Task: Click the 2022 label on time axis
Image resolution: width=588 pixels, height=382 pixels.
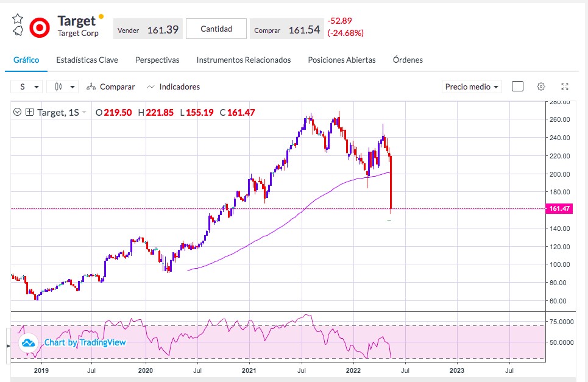Action: click(x=353, y=370)
